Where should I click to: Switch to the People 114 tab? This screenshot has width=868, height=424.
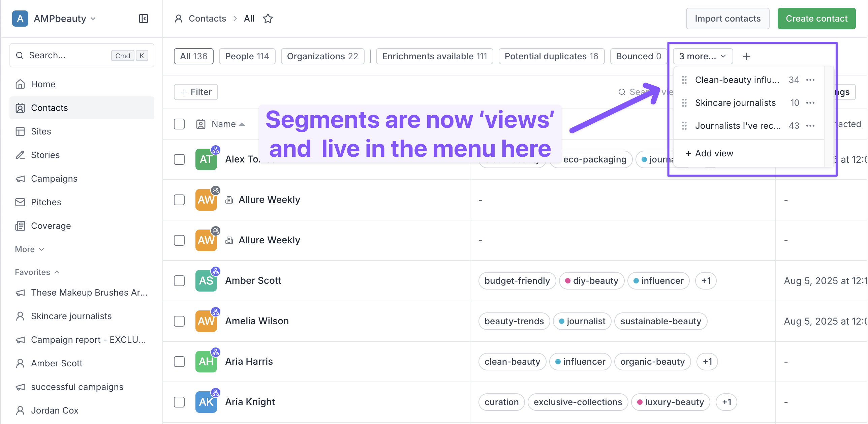[x=247, y=56]
